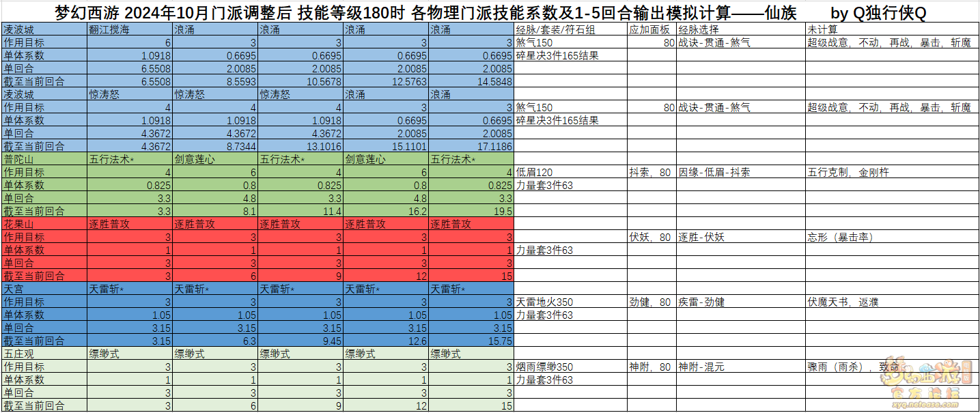The height and width of the screenshot is (413, 980).
Task: Select the title cell starting with 梦幻西游 2024年10月
Action: point(490,13)
